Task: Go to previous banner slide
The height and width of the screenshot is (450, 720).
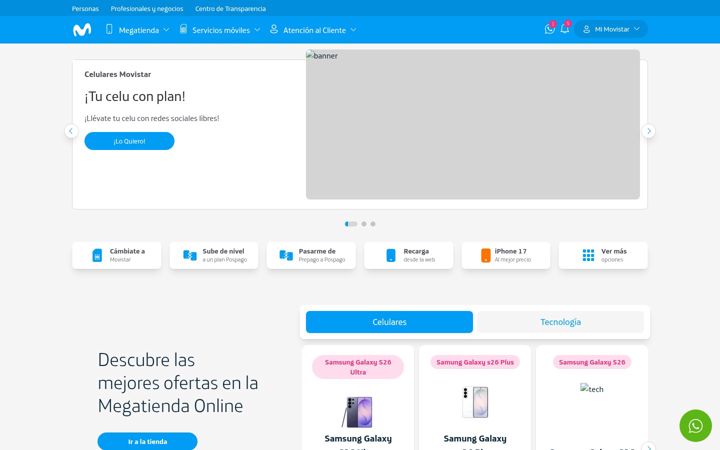Action: tap(71, 131)
